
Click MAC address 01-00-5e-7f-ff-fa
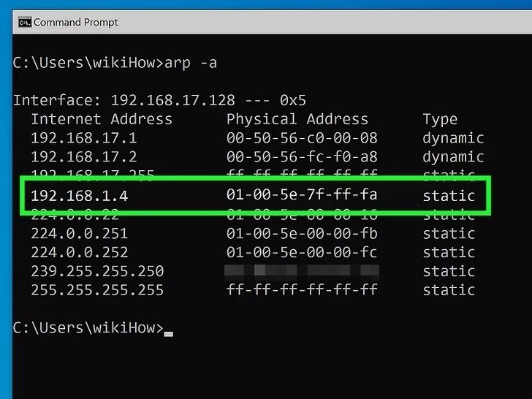[302, 195]
